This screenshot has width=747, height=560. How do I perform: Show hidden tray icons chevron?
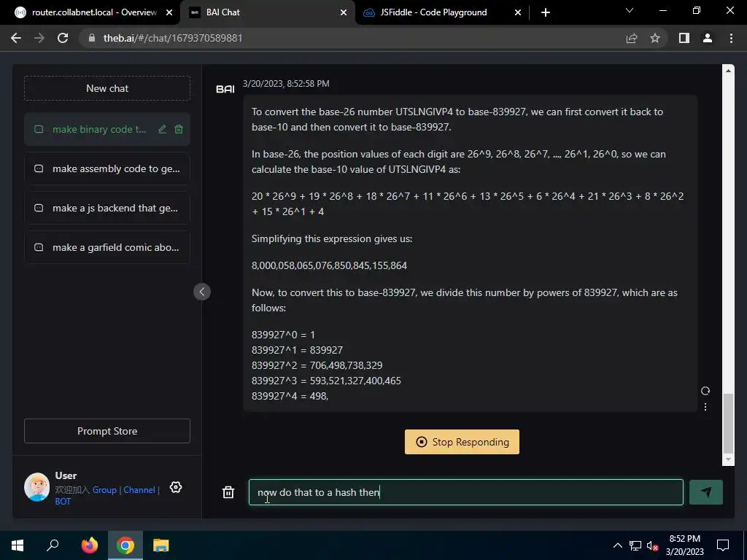[617, 545]
